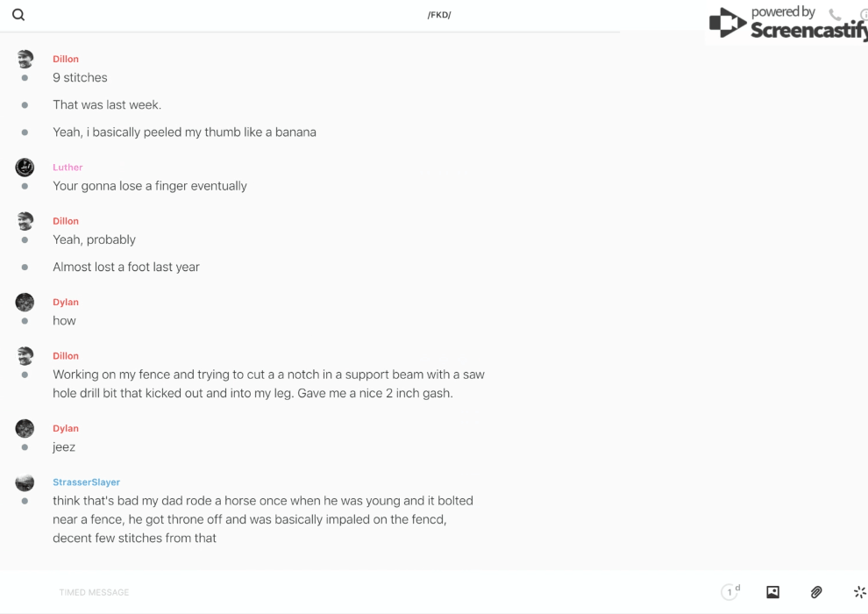The image size is (868, 614).
Task: Click the "Almost lost a foot last year" message
Action: tap(126, 267)
